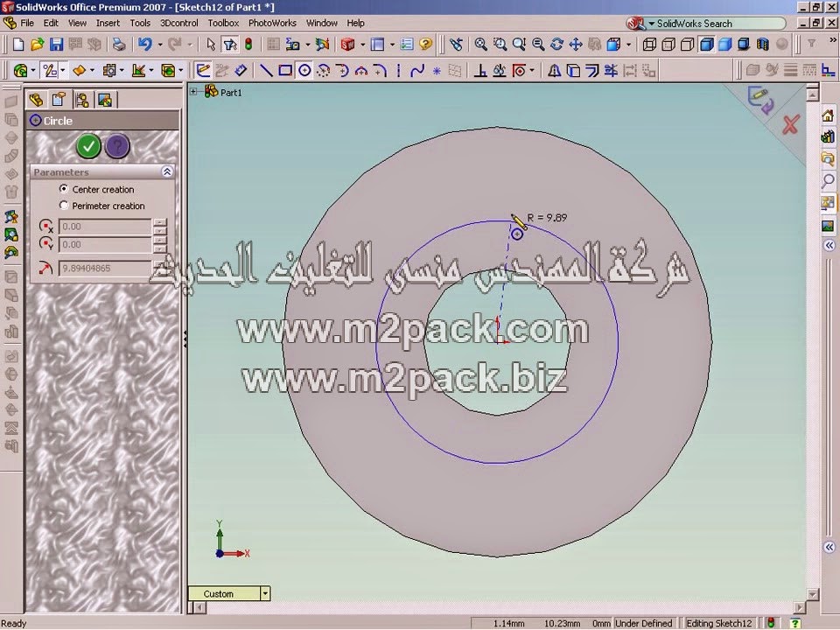
Task: Undo the last action
Action: point(144,45)
